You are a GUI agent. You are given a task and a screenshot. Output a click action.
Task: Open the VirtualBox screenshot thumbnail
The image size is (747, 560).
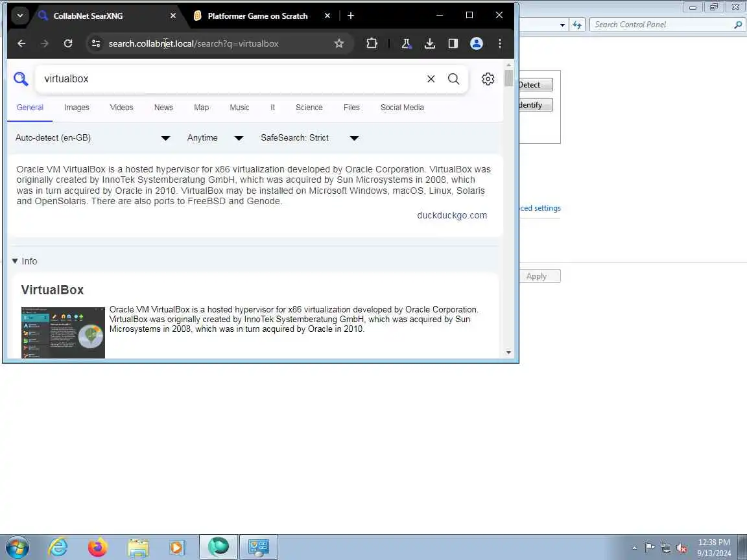pyautogui.click(x=63, y=333)
